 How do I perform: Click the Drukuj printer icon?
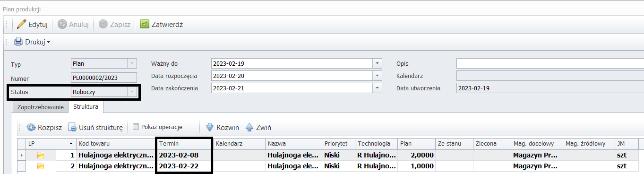[x=18, y=42]
